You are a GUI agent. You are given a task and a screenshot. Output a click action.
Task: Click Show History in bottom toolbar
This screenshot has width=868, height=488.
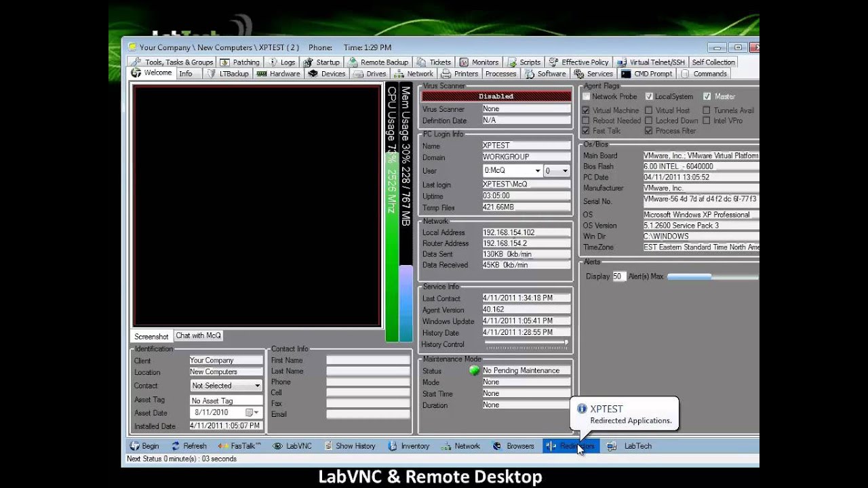349,446
